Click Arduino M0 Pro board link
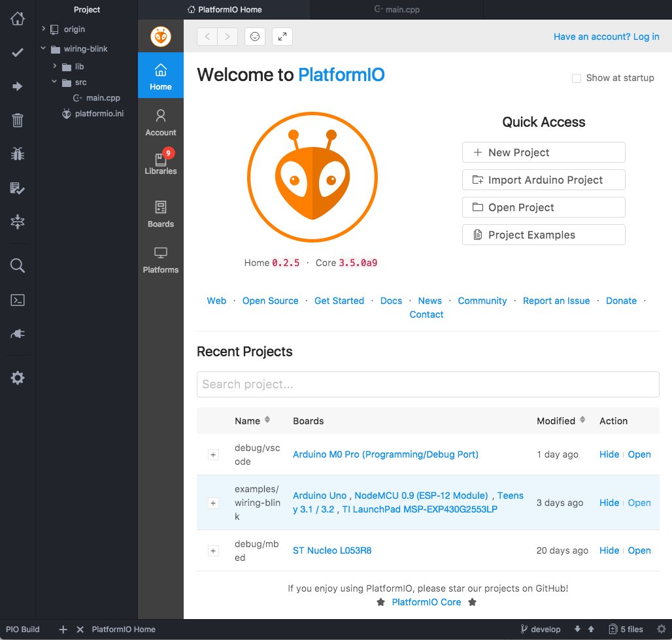Image resolution: width=672 pixels, height=640 pixels. (385, 454)
